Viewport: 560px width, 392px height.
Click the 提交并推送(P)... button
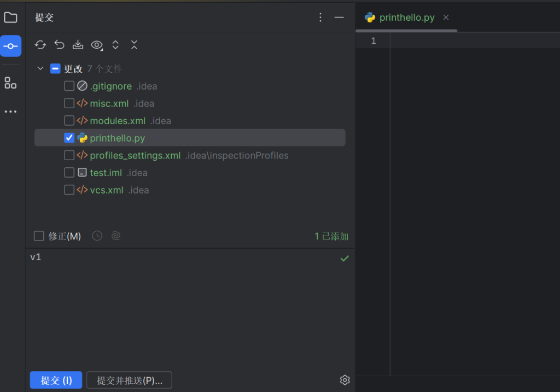click(x=129, y=380)
